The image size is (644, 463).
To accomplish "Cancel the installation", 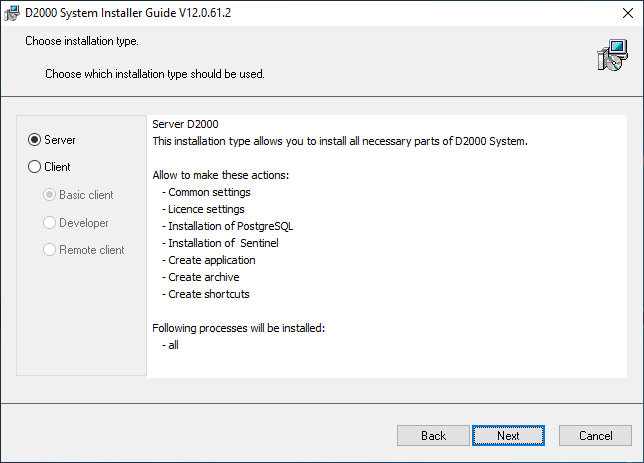I will click(x=595, y=436).
